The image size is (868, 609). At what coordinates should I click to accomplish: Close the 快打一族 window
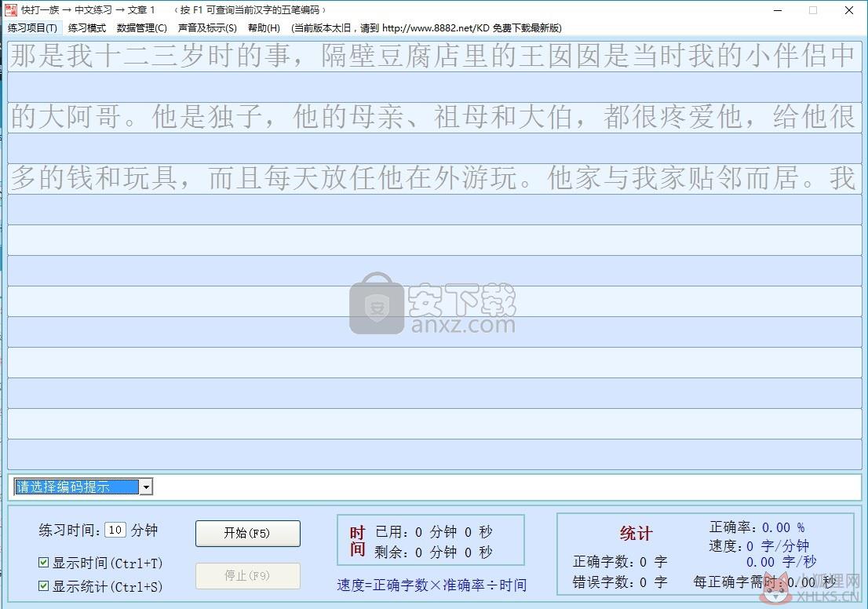pyautogui.click(x=848, y=10)
